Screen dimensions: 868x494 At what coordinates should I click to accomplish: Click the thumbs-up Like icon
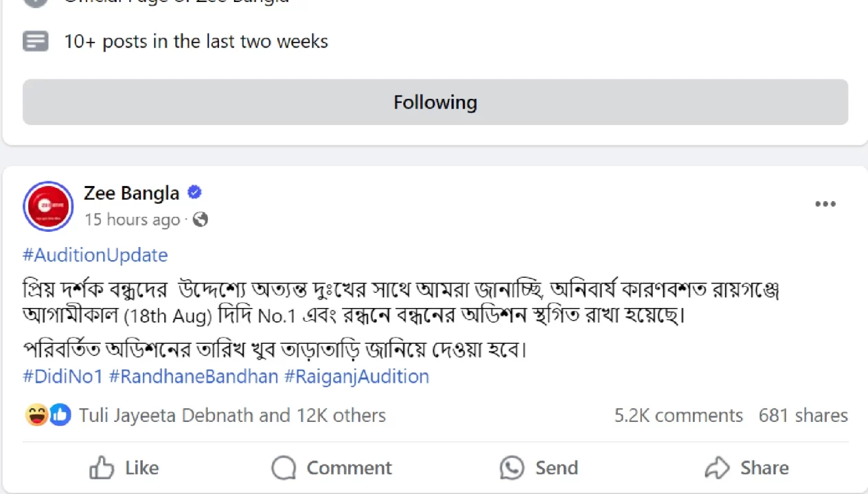(102, 468)
